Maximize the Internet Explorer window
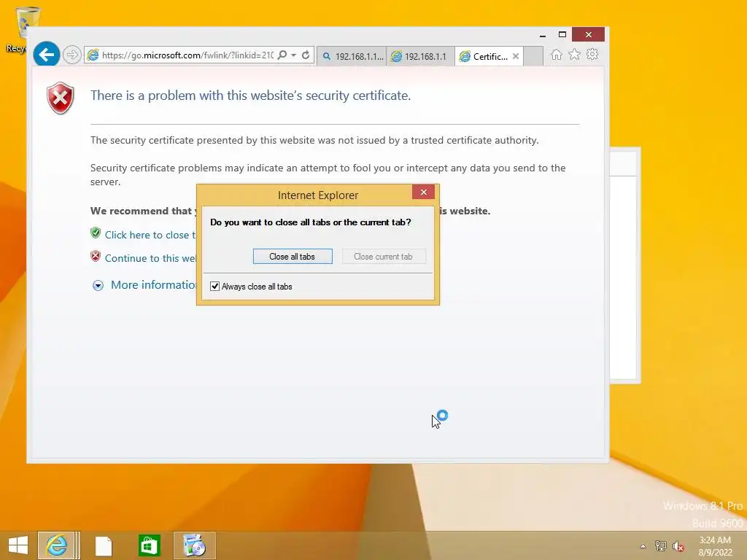 coord(562,35)
